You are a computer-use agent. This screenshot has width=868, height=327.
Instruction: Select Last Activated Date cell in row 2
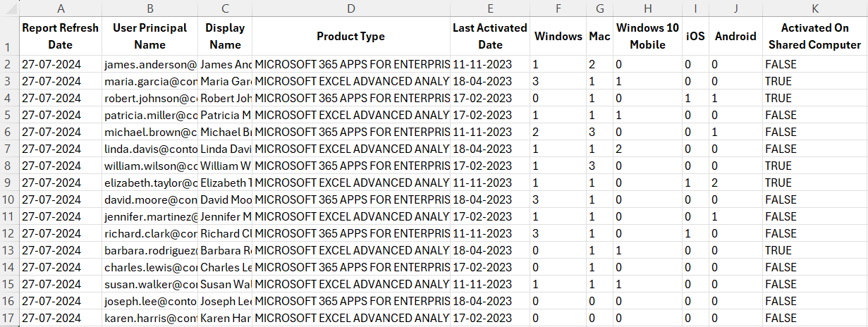pyautogui.click(x=490, y=64)
